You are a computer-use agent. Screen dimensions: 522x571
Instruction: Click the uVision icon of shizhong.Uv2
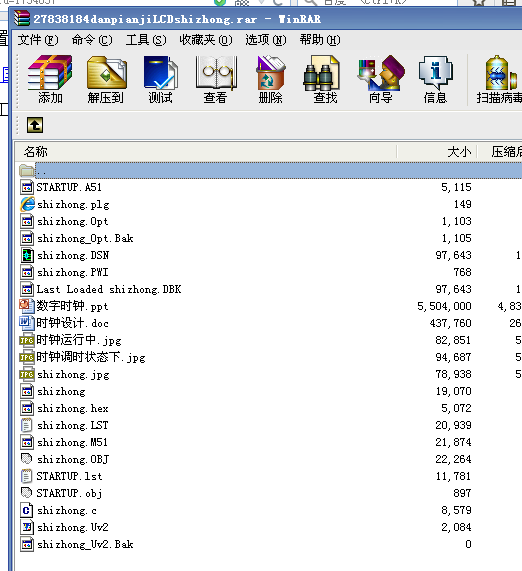[x=27, y=527]
